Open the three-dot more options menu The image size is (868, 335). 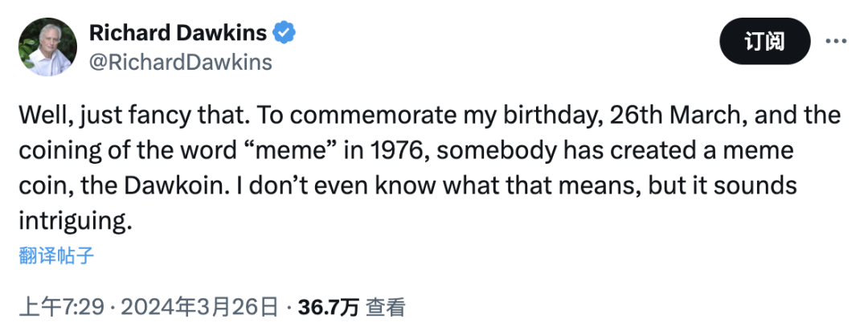(x=836, y=41)
